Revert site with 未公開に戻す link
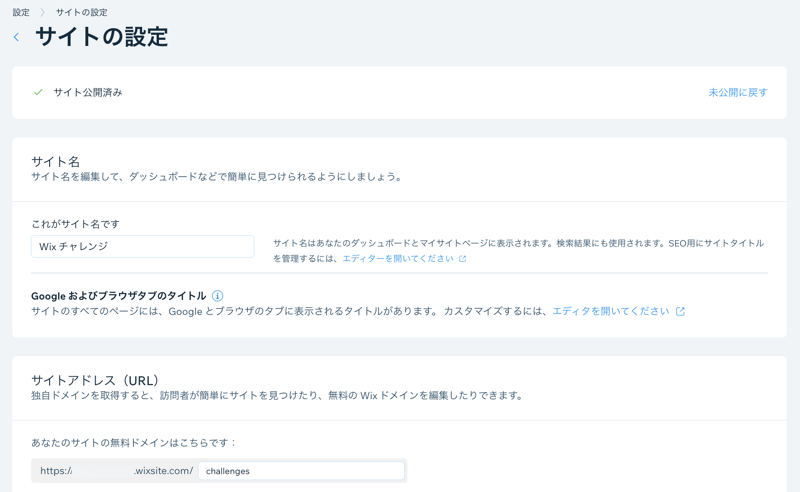This screenshot has height=492, width=800. click(x=737, y=92)
